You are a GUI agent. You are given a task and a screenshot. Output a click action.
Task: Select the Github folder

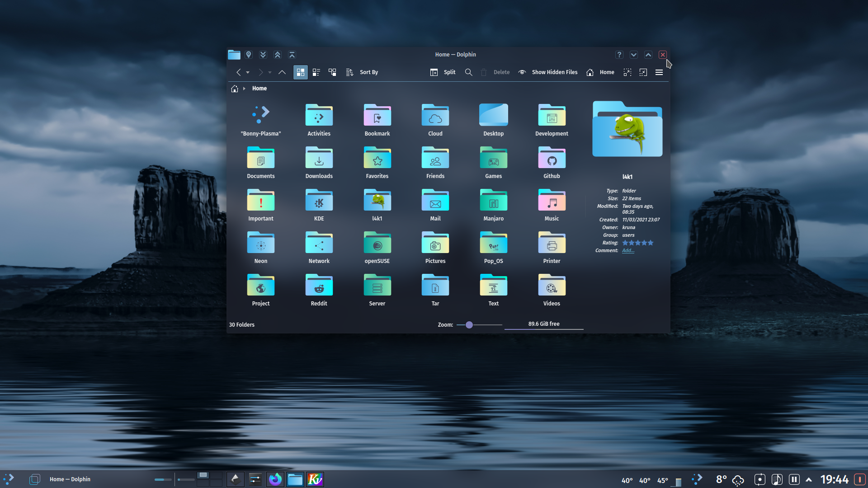point(552,163)
